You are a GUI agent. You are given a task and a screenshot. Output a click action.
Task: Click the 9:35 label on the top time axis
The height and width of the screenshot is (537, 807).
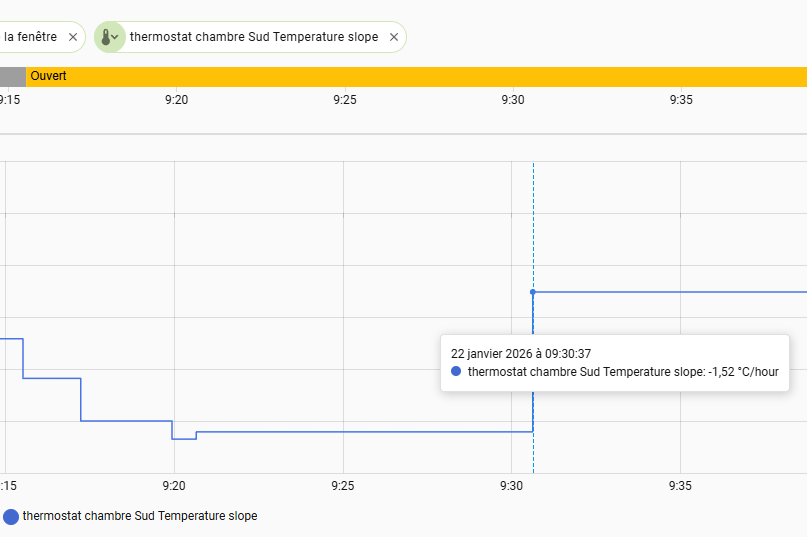click(682, 100)
